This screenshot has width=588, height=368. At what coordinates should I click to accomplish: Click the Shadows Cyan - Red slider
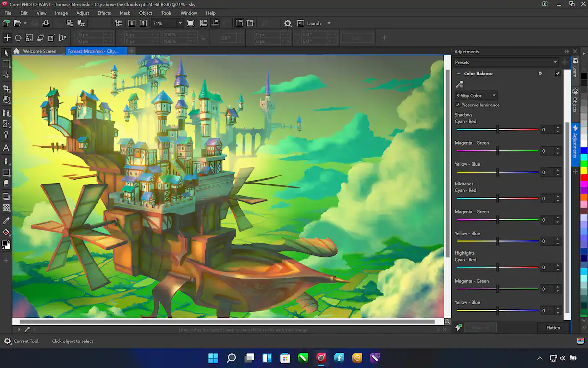(497, 130)
